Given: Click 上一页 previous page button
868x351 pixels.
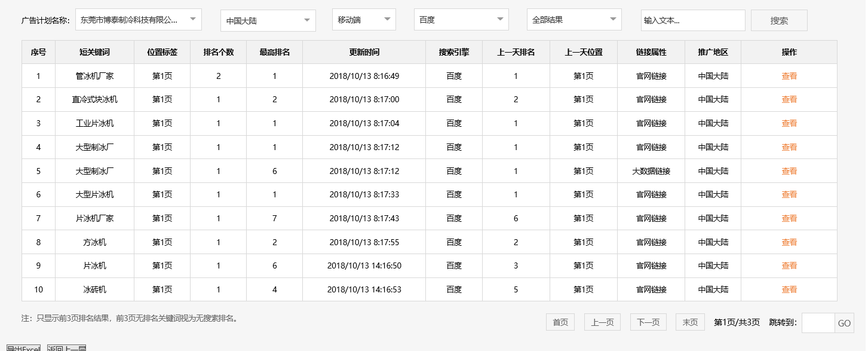Looking at the screenshot, I should (x=603, y=322).
